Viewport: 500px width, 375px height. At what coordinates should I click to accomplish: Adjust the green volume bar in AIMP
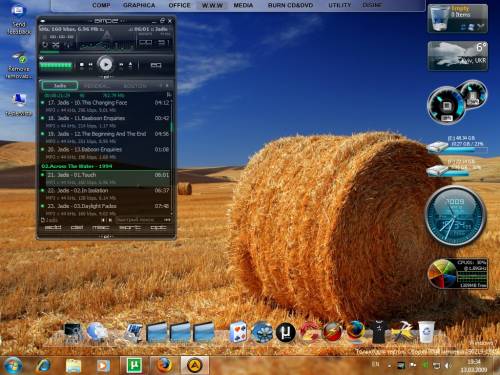56,65
